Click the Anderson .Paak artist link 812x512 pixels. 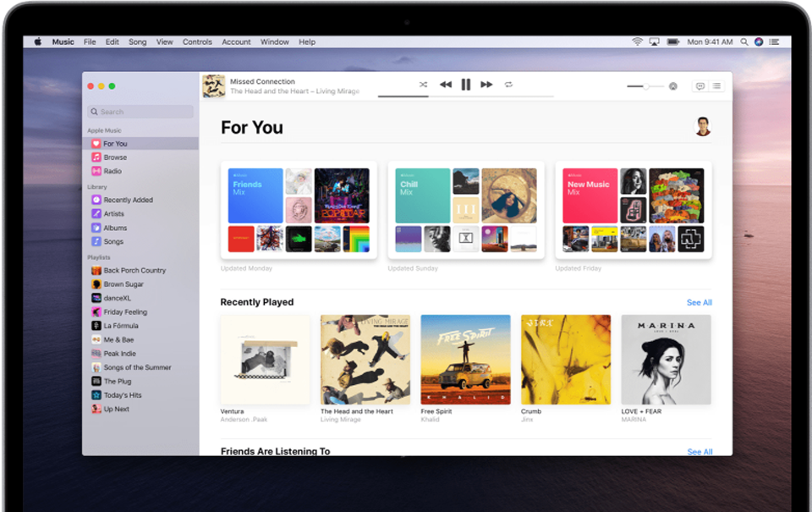244,419
